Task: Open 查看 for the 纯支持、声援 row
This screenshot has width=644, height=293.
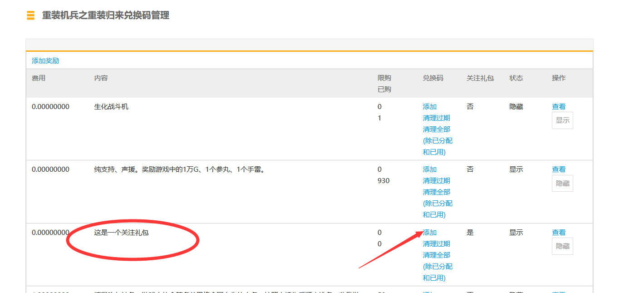Action: [559, 169]
